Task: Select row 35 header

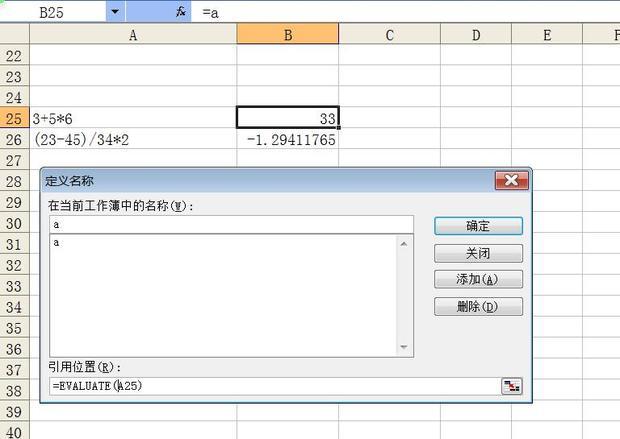Action: 15,328
